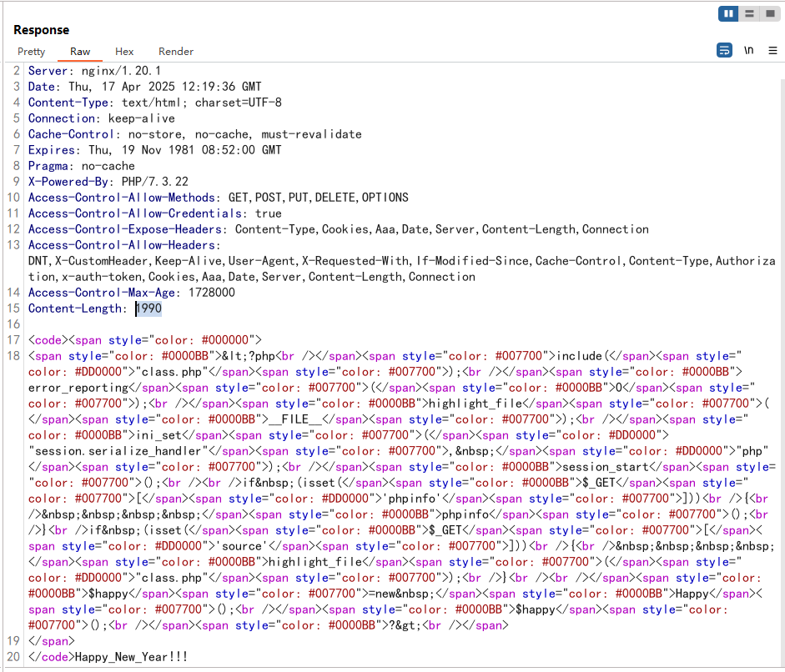Click the Server nginx header line

pos(94,71)
